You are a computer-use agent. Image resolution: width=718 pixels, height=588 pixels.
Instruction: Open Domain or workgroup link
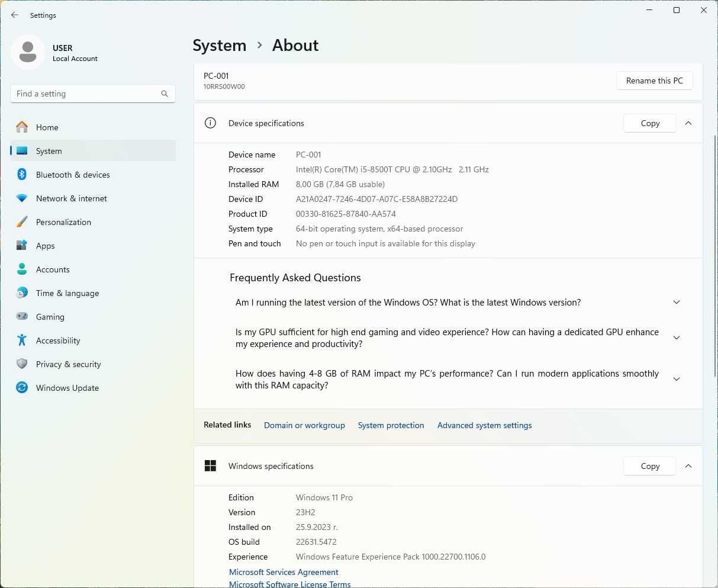(304, 425)
